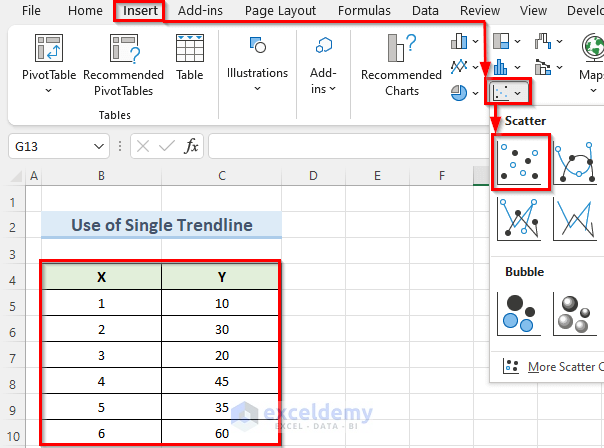Click the pie or doughnut chart icon
604x448 pixels.
click(x=459, y=93)
